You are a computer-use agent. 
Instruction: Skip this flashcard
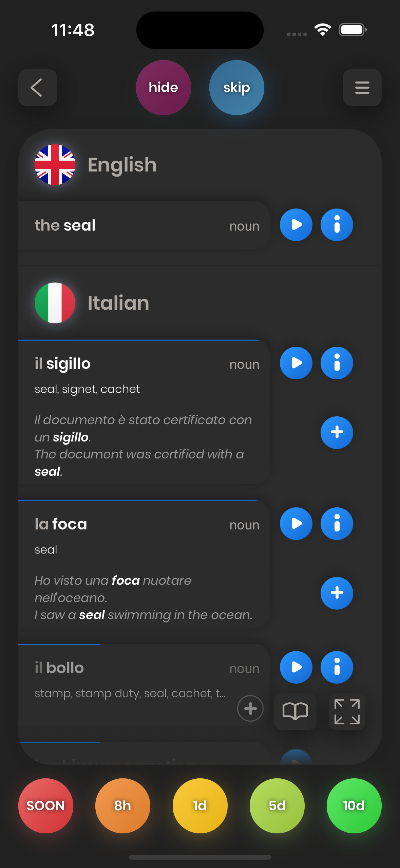[236, 88]
